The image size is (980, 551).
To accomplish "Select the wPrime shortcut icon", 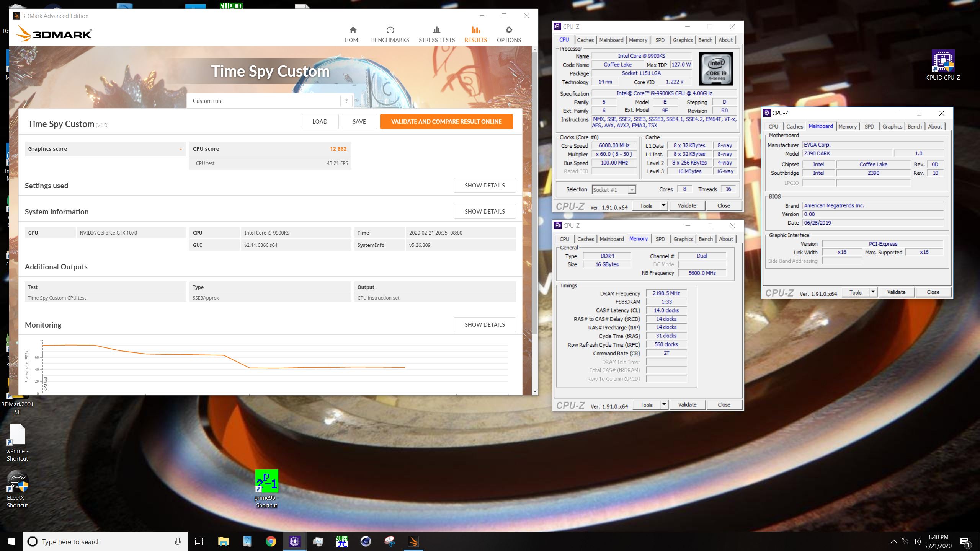I will tap(17, 443).
